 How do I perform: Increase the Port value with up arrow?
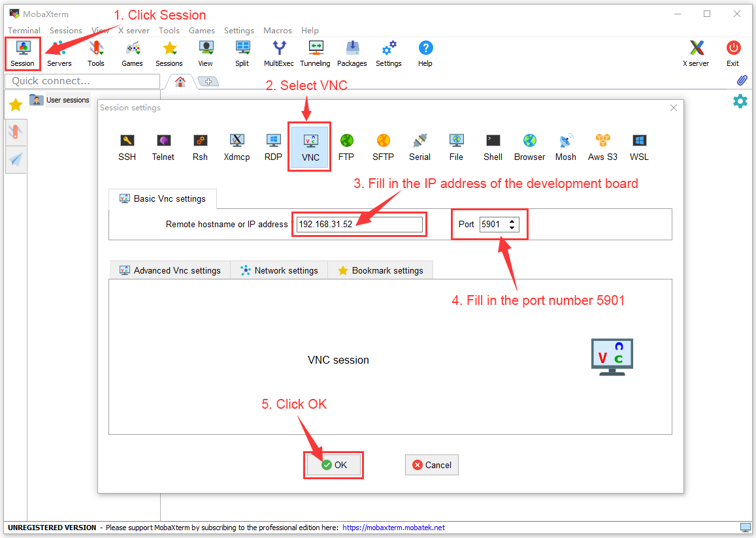[x=512, y=221]
